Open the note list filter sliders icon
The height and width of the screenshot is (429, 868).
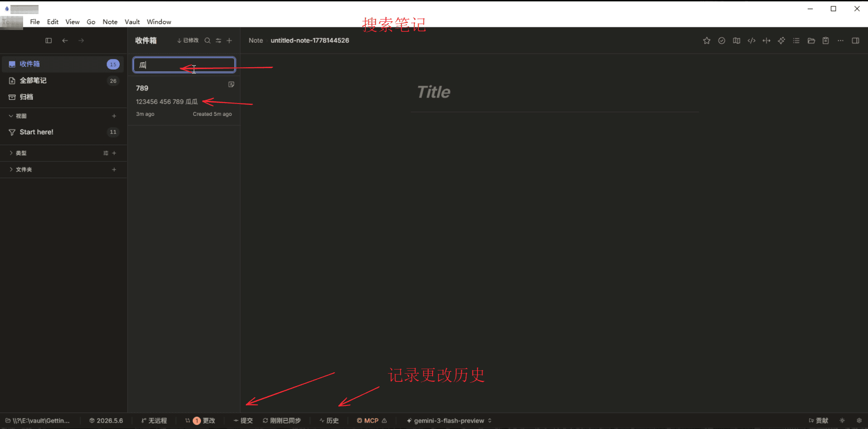(x=219, y=40)
